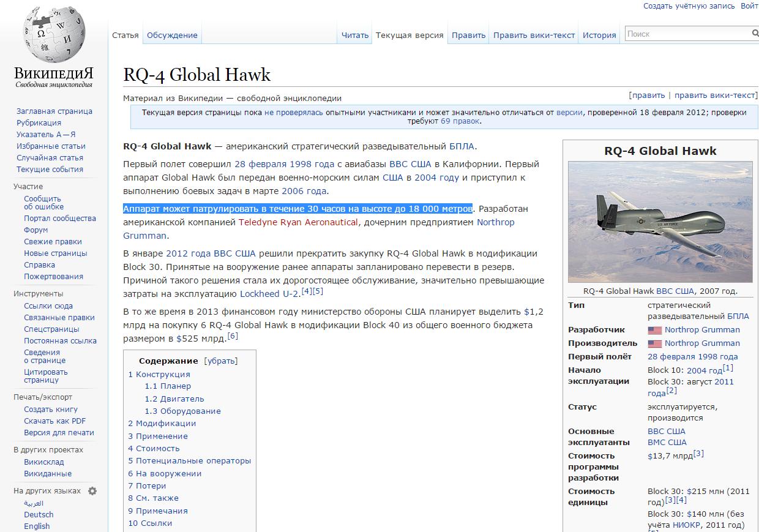Select the Текущая версия tab

pos(409,36)
